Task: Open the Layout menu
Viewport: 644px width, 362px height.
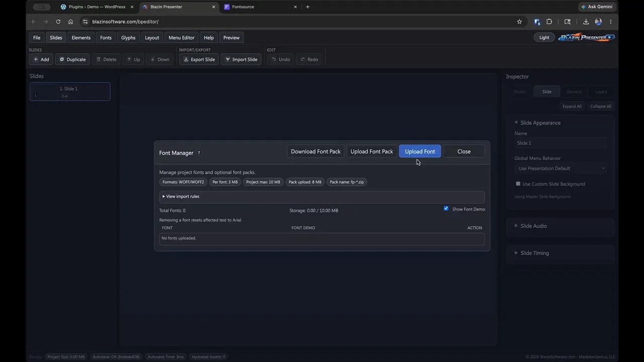Action: [152, 38]
